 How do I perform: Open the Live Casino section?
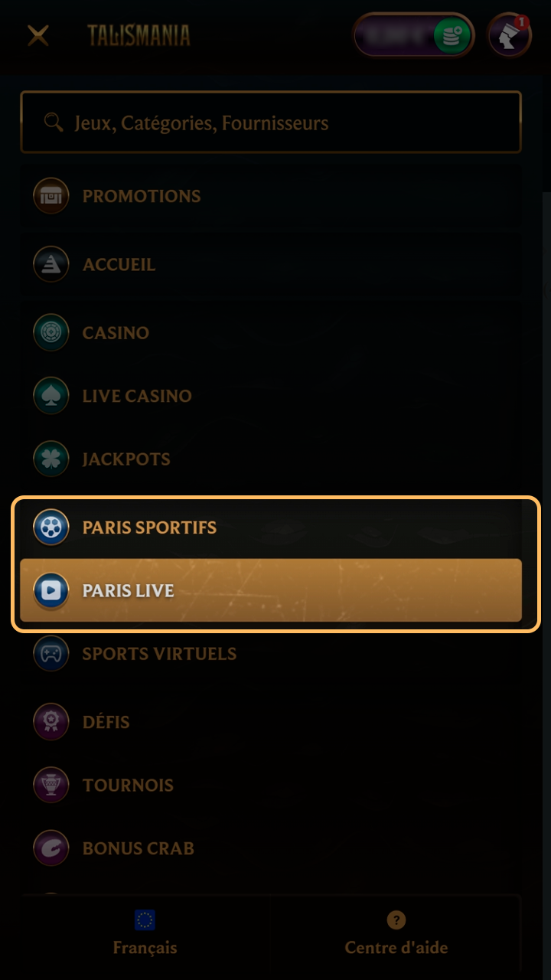click(x=137, y=396)
